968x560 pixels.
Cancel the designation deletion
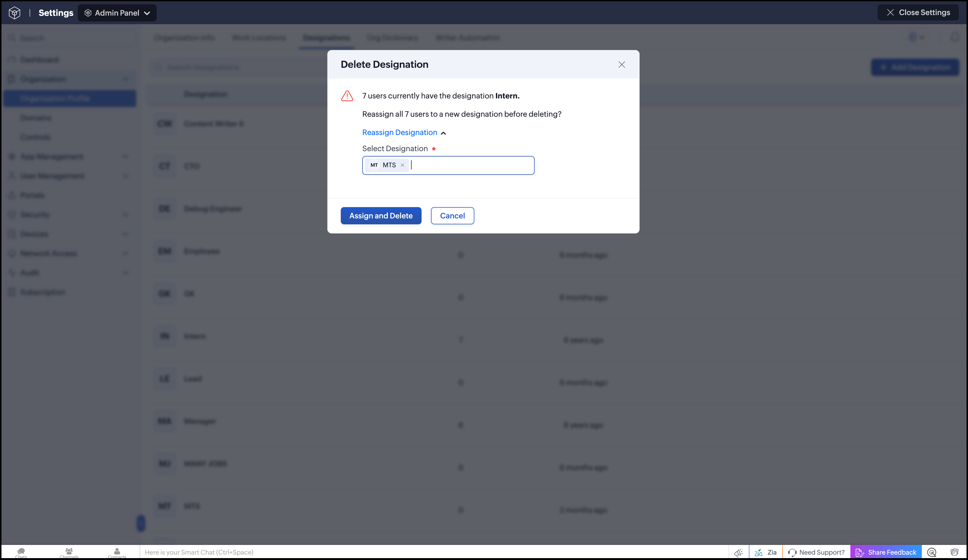[452, 216]
